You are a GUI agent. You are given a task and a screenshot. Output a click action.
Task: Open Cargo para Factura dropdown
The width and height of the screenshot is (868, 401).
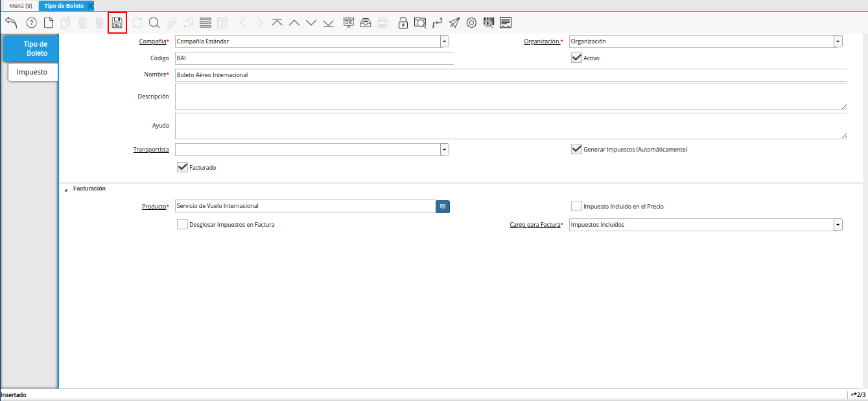838,225
